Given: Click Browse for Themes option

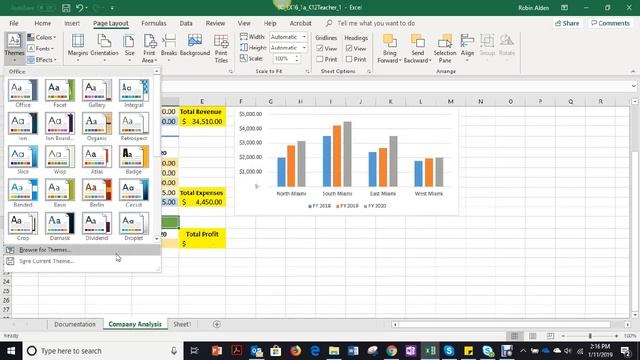Looking at the screenshot, I should coord(82,250).
